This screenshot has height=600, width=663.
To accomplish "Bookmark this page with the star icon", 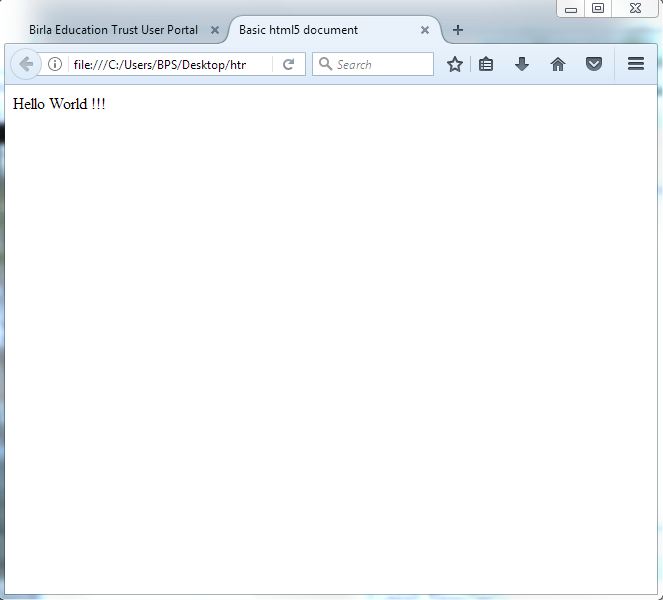I will pyautogui.click(x=455, y=64).
